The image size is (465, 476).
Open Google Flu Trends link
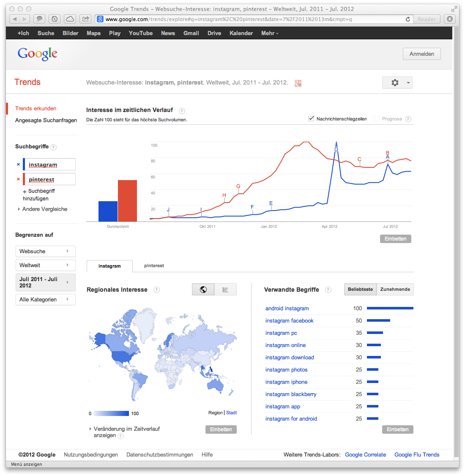417,455
